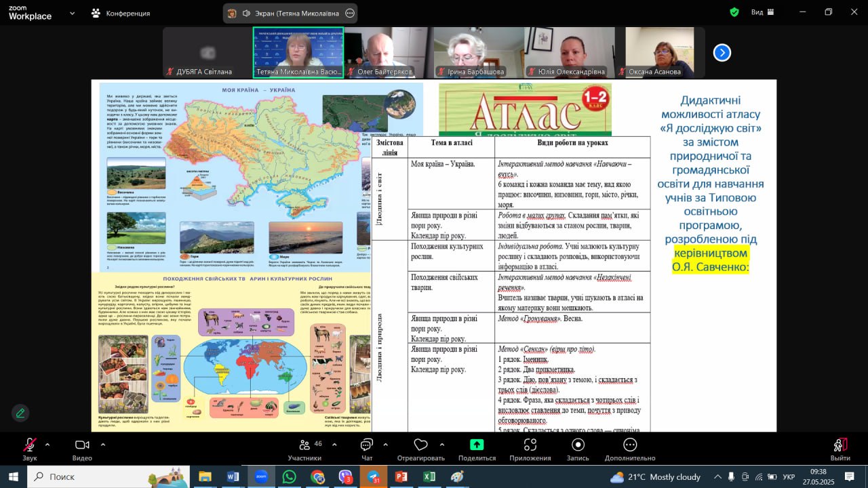Toggle the camera using Видео button

click(82, 445)
